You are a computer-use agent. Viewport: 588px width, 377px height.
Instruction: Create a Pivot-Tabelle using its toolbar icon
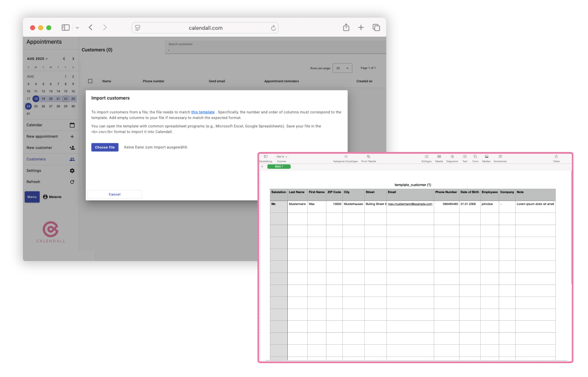368,156
